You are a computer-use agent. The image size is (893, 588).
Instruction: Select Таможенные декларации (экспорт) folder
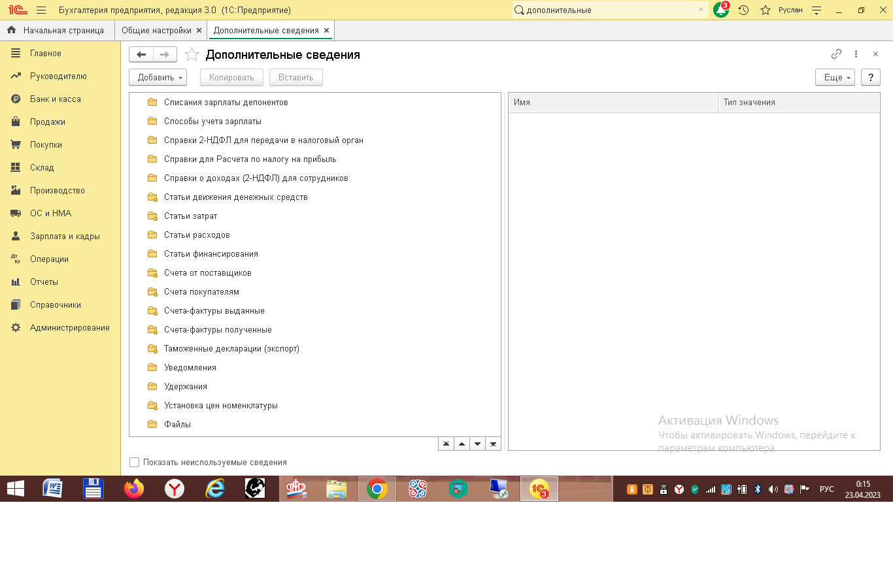click(231, 348)
